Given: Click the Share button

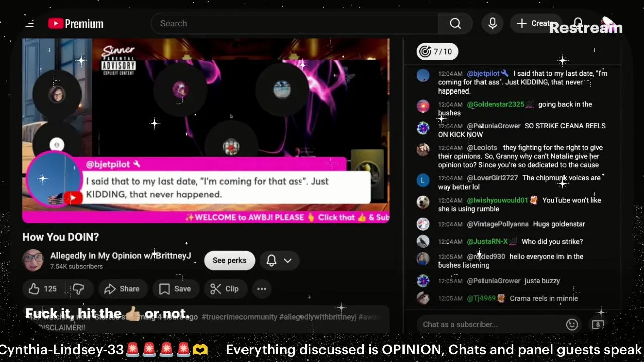Looking at the screenshot, I should point(122,289).
